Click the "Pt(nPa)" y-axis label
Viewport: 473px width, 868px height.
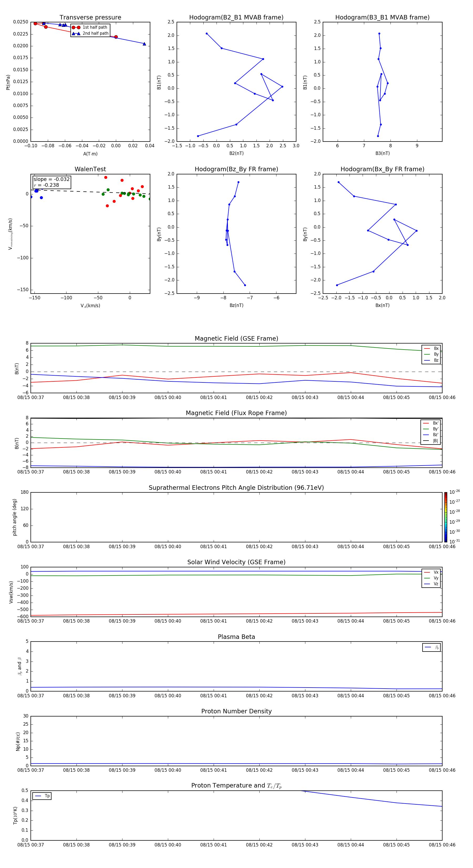(x=8, y=82)
